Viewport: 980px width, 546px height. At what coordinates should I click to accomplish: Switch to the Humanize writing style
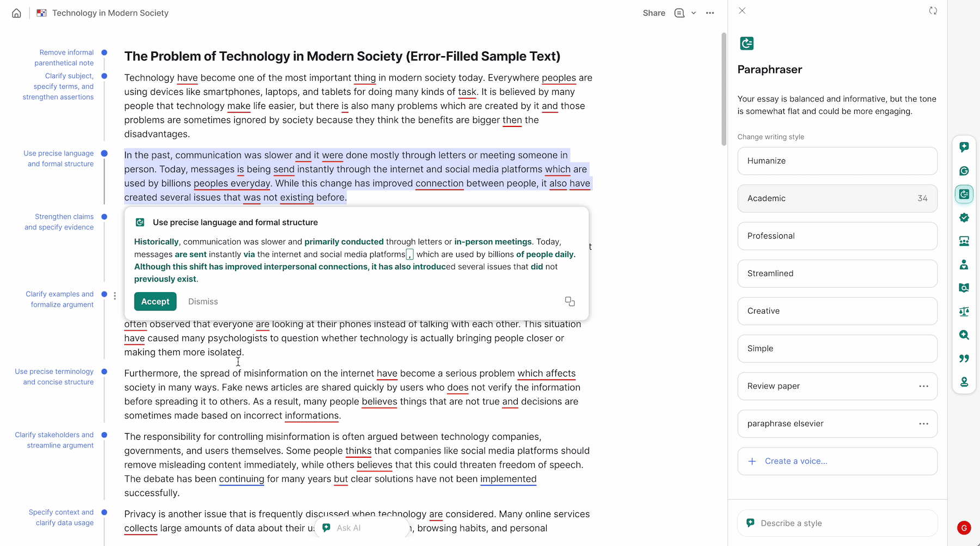(x=837, y=161)
